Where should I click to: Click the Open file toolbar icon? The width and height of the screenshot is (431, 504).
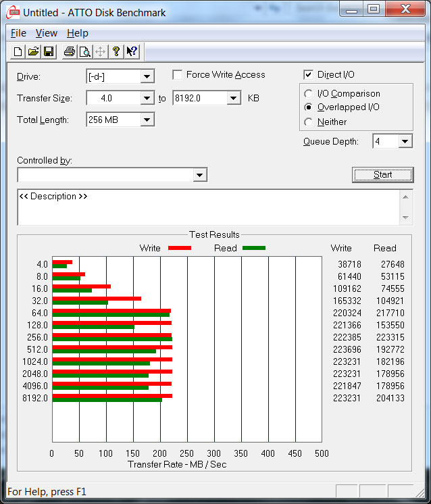click(33, 51)
